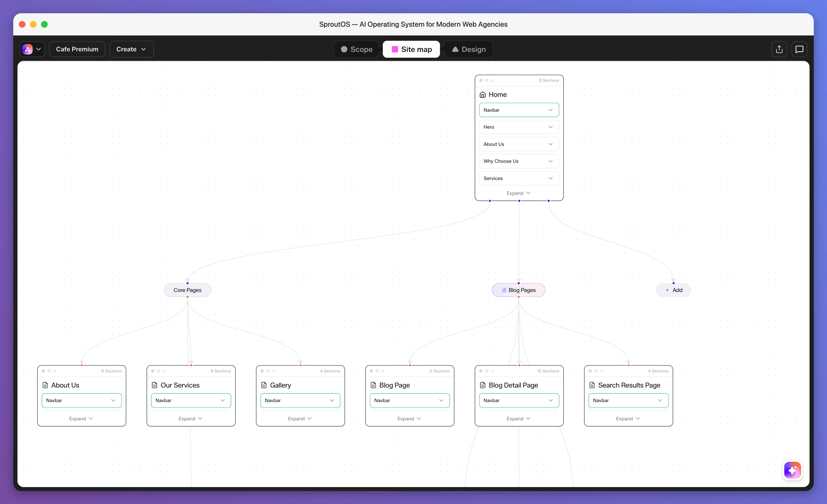
Task: Click the document icon beside About Us
Action: tap(45, 385)
